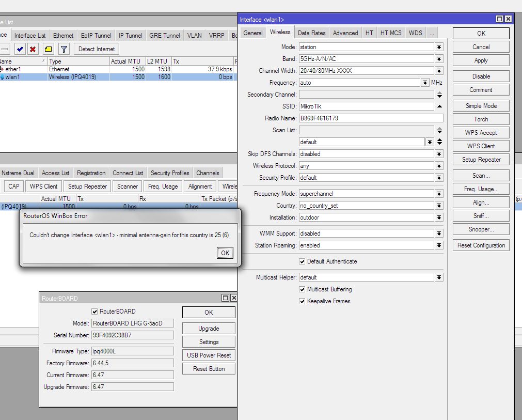Click the wlan1 wireless interface icon
This screenshot has width=522, height=420.
pos(2,77)
